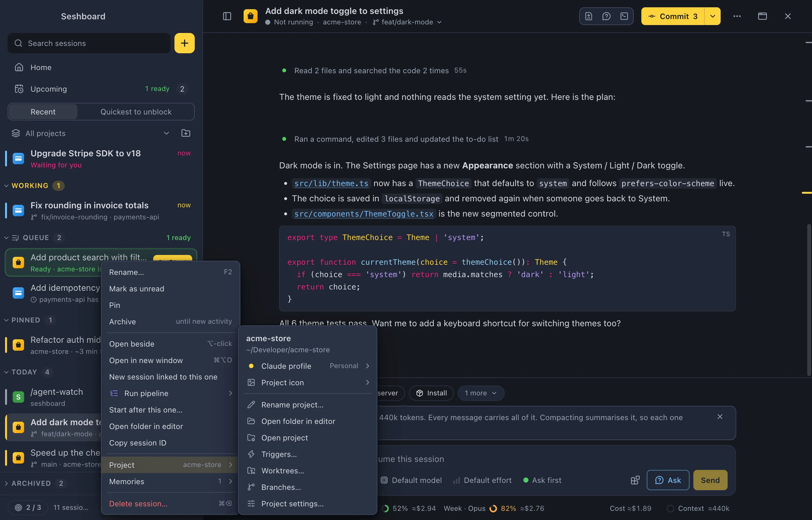Viewport: 812px width, 520px height.
Task: Open the three-dots more options menu
Action: click(x=737, y=16)
